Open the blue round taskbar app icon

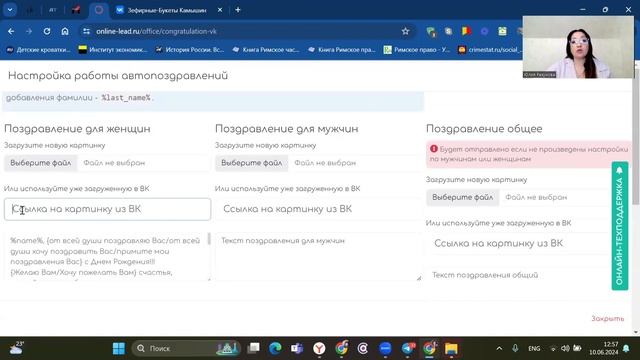[x=385, y=349]
